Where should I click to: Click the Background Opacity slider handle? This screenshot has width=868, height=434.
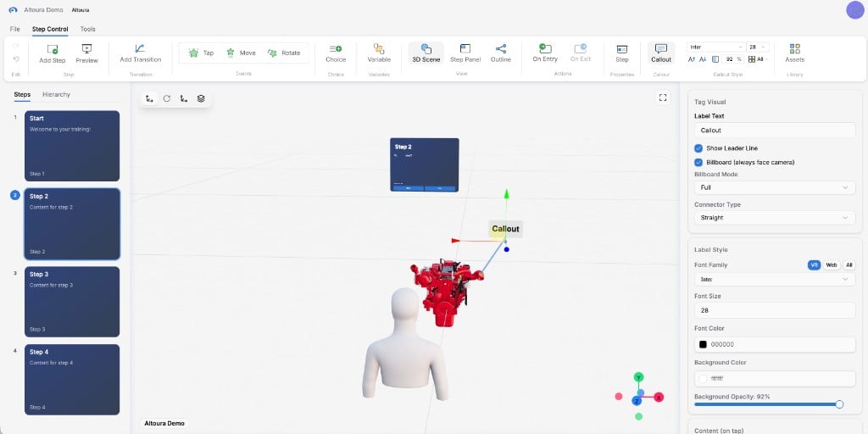point(839,404)
